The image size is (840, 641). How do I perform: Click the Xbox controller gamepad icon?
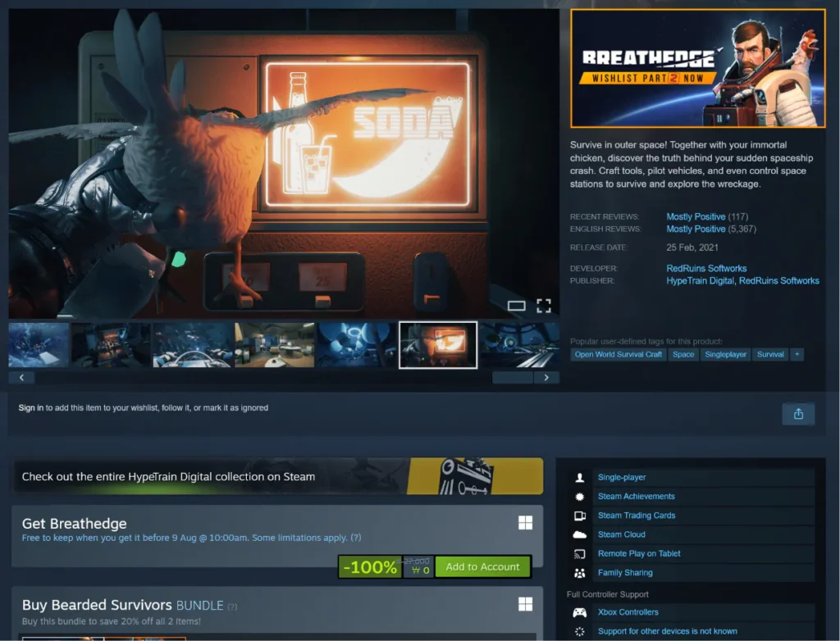click(x=580, y=612)
